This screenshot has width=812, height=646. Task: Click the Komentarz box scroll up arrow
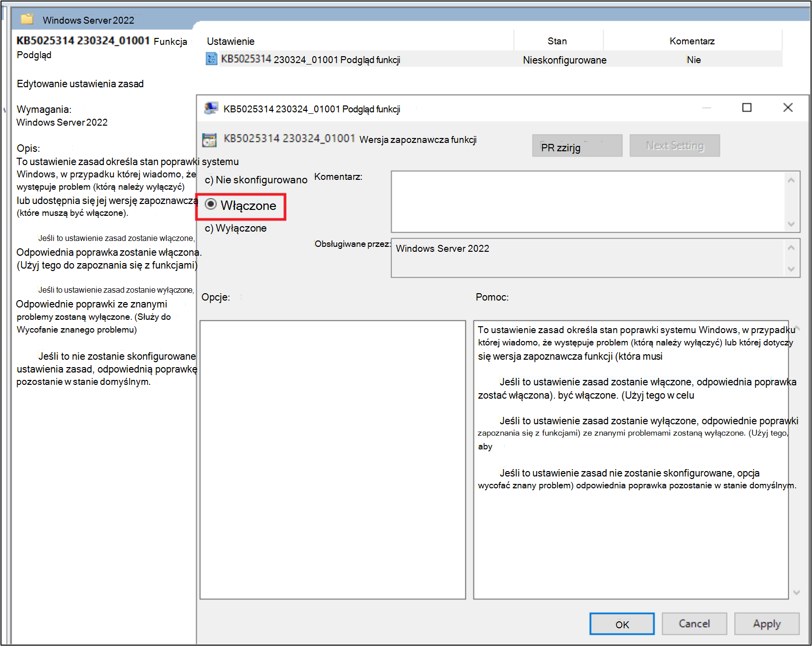[791, 180]
